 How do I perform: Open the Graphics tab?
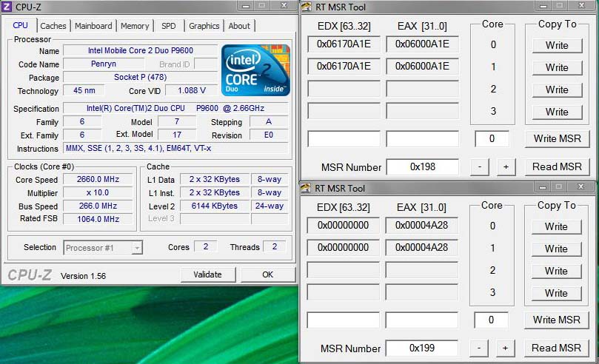(204, 26)
